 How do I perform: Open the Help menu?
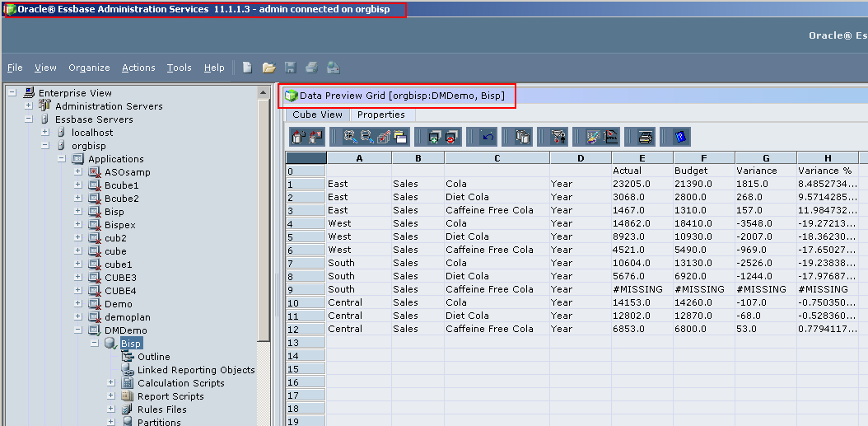(214, 68)
